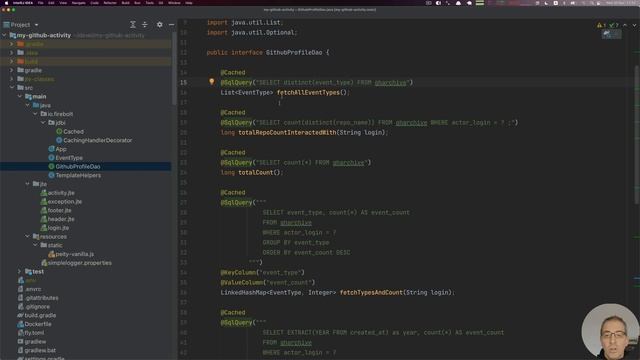This screenshot has height=360, width=640.
Task: Select login.jte template file
Action: tap(58, 228)
